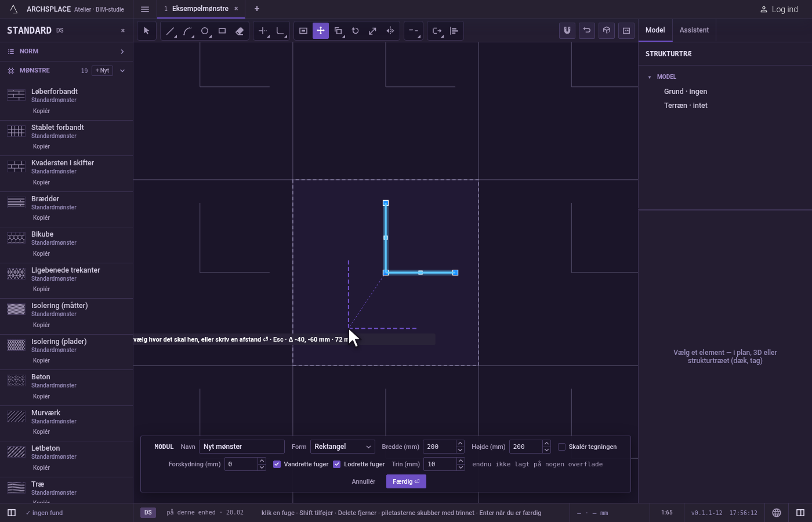The height and width of the screenshot is (522, 812).
Task: Click Annullér to cancel
Action: 364,481
